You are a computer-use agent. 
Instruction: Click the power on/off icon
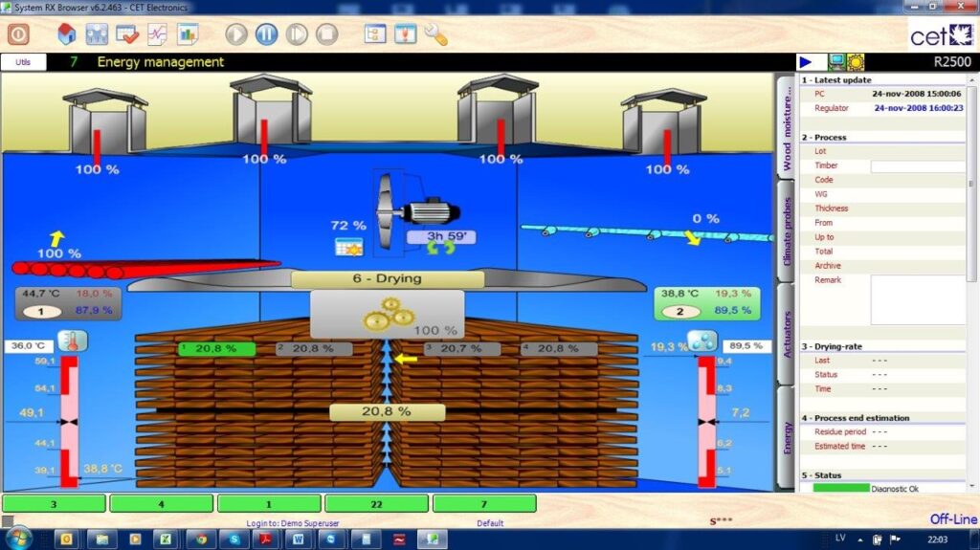coord(18,33)
